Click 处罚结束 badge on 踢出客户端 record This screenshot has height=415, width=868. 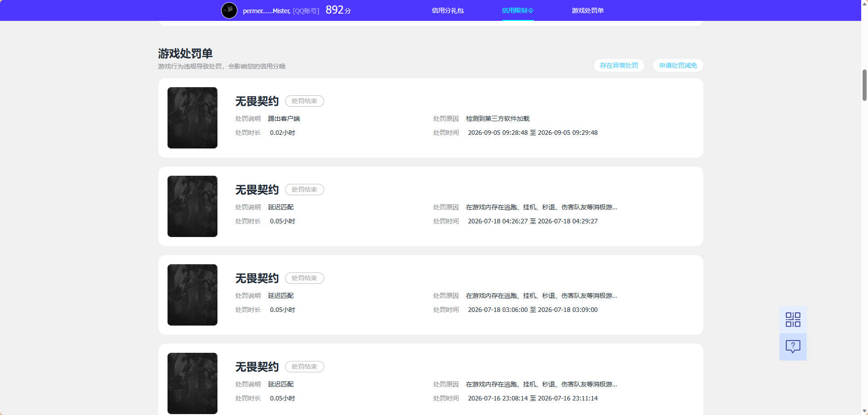[305, 101]
